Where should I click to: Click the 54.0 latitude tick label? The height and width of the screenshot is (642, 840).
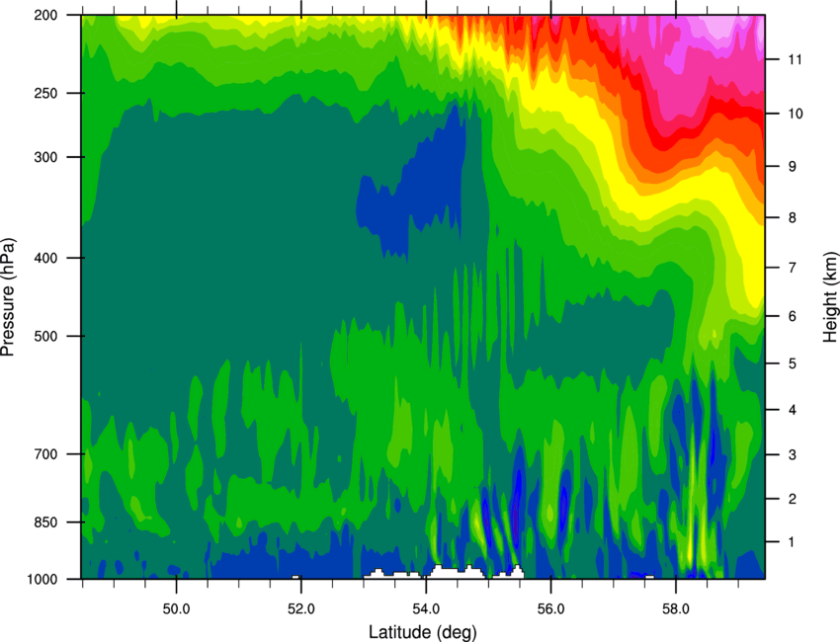point(426,609)
